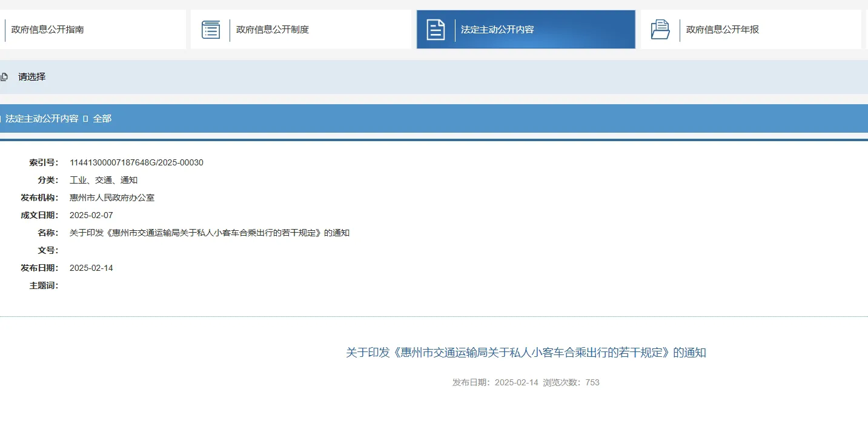
Task: Open the 政府信息公开指南 tab
Action: click(92, 30)
